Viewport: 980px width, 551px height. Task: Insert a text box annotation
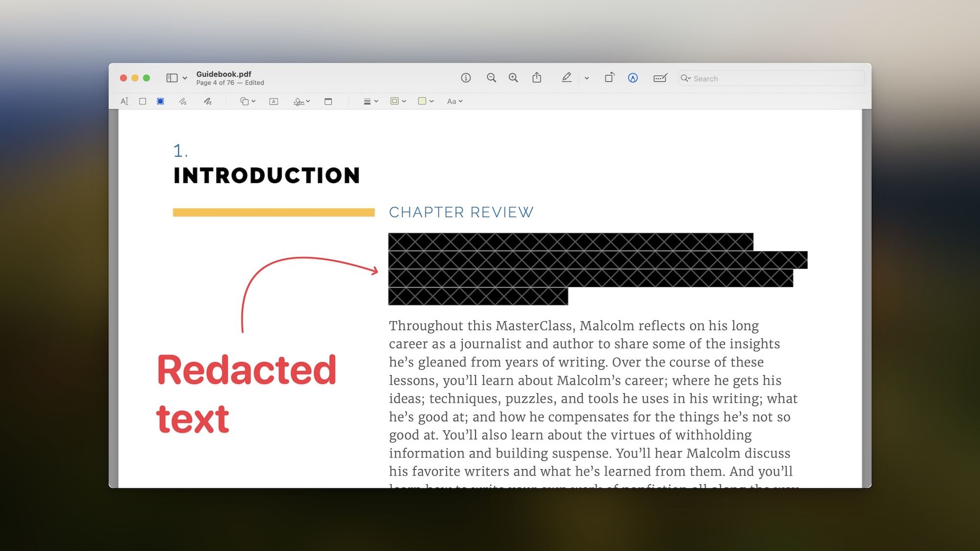[273, 101]
